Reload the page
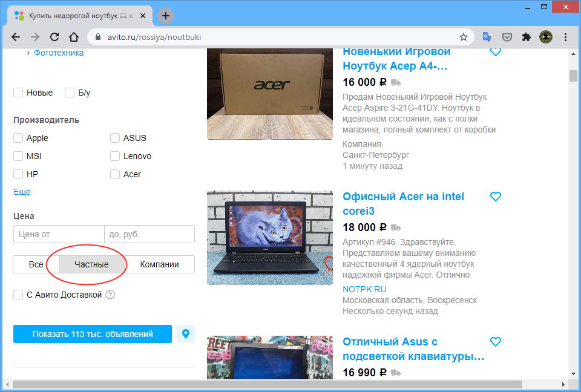581x392 pixels. tap(54, 37)
